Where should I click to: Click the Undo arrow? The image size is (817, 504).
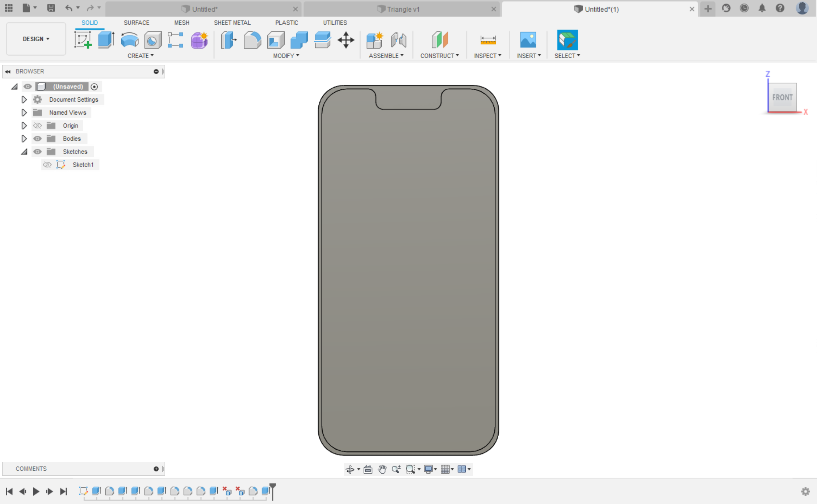coord(68,8)
